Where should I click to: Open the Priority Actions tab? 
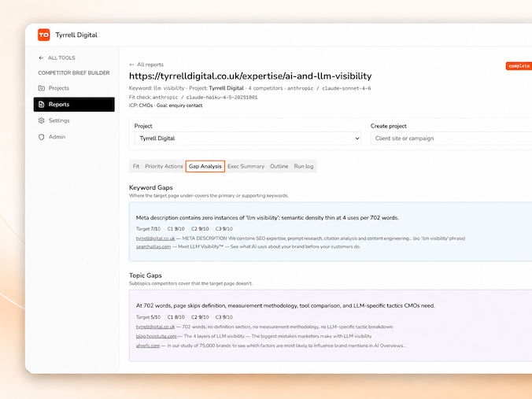(164, 166)
